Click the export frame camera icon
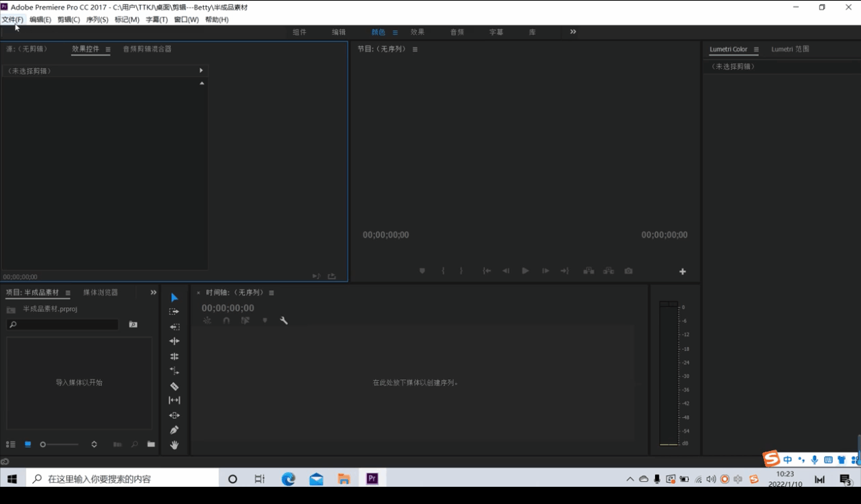This screenshot has height=504, width=861. click(x=628, y=271)
